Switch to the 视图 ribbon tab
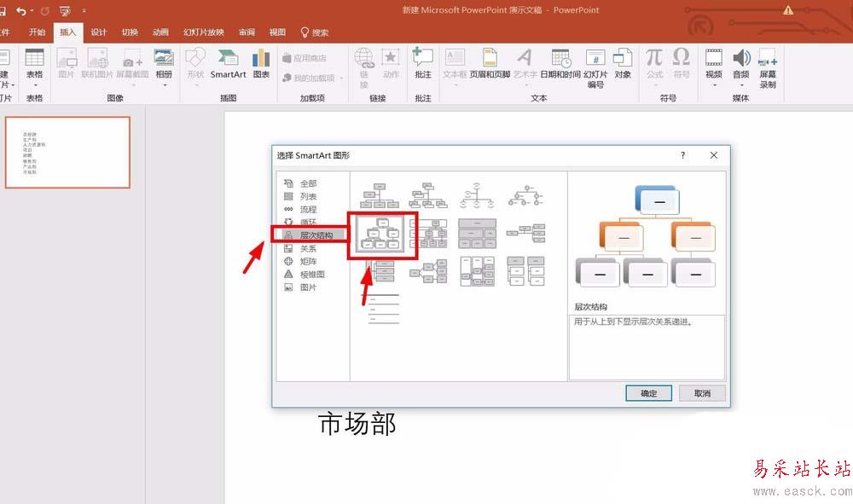The height and width of the screenshot is (504, 853). [x=277, y=32]
